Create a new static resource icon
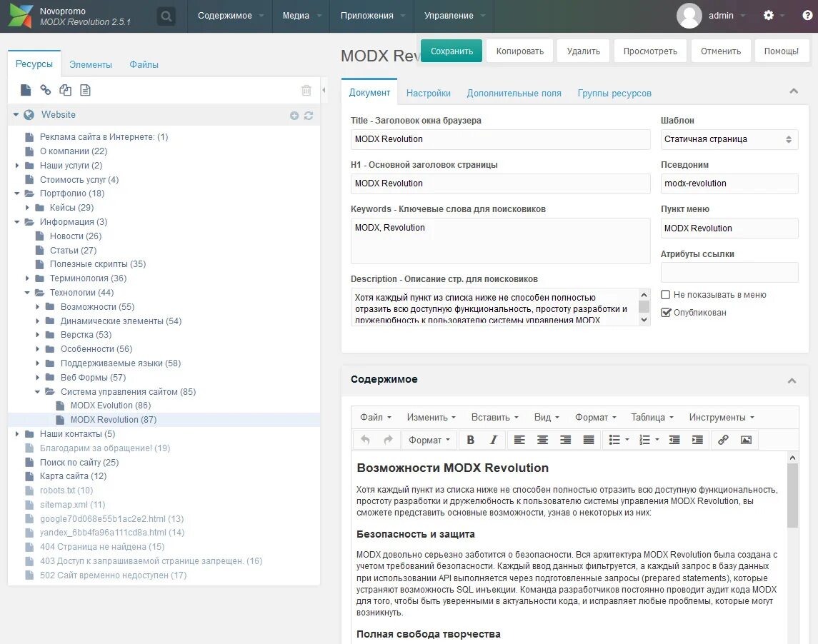This screenshot has width=818, height=644. [85, 90]
